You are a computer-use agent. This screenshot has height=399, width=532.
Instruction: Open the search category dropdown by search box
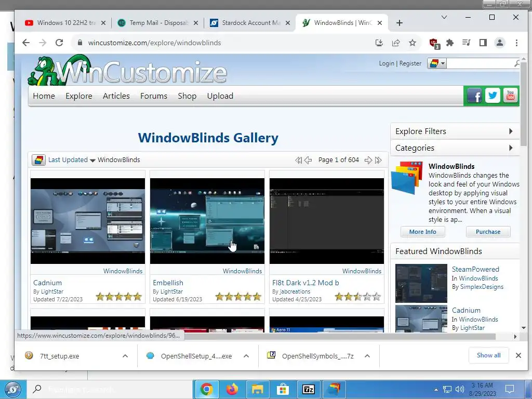point(436,63)
